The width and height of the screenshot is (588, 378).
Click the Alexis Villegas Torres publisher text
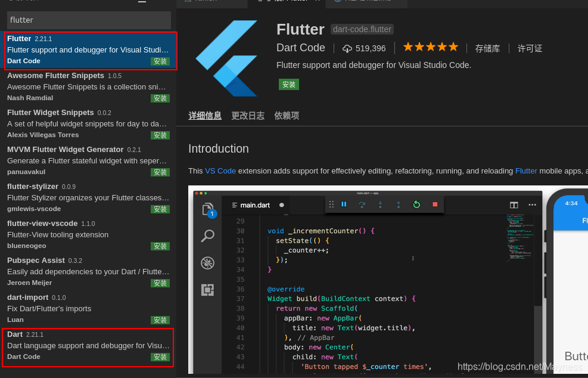click(43, 135)
